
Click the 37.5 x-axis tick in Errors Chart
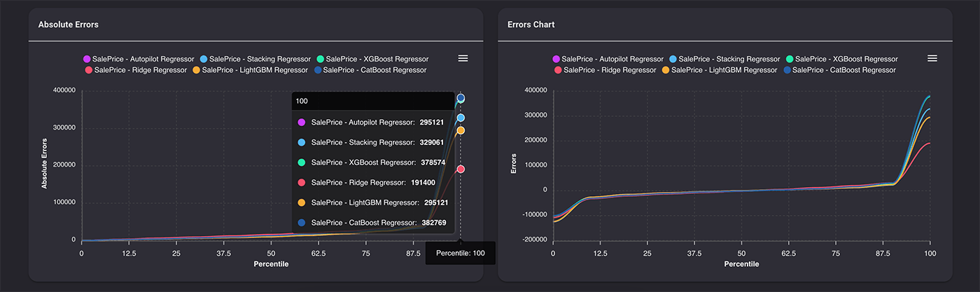click(694, 253)
